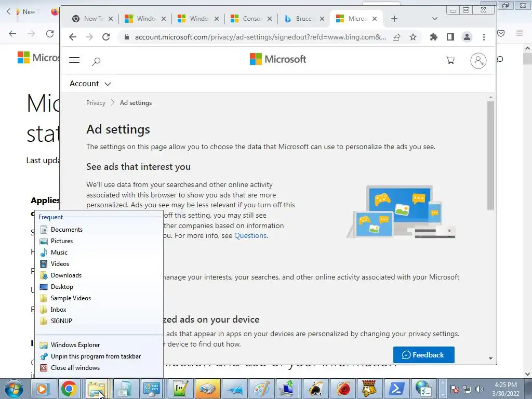The height and width of the screenshot is (399, 532).
Task: Click the volume speaker tray icon
Action: (479, 389)
